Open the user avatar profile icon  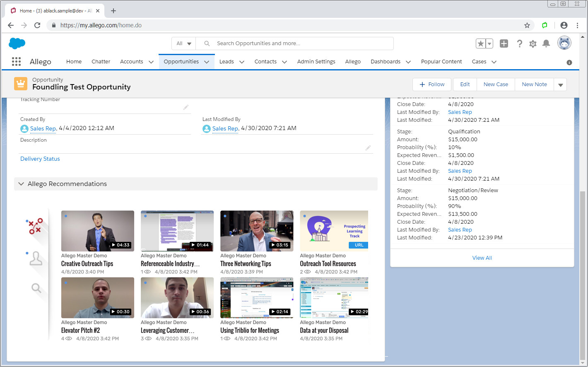(564, 43)
